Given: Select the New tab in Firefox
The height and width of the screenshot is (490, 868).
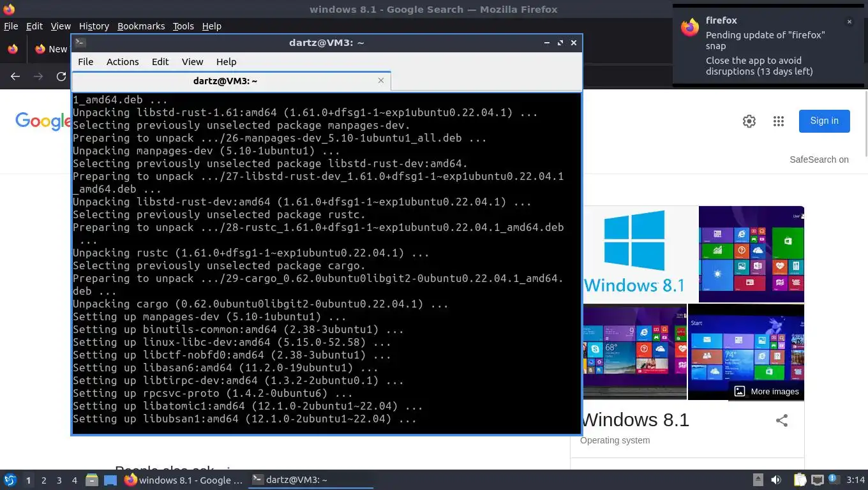Looking at the screenshot, I should pyautogui.click(x=51, y=49).
